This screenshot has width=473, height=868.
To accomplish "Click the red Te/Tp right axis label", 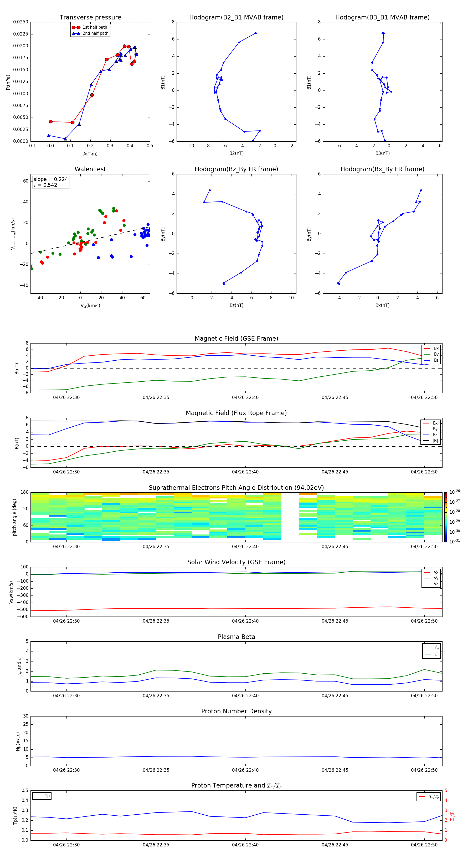I will 452,816.
